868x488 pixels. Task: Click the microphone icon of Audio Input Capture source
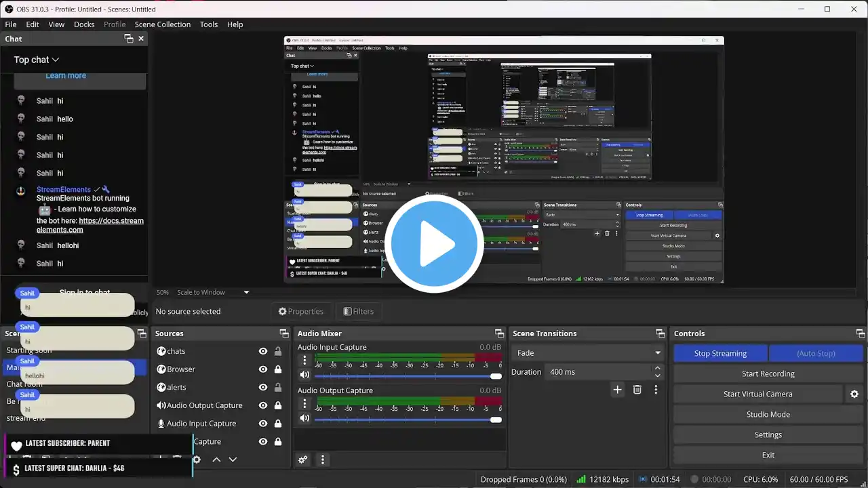pos(161,424)
